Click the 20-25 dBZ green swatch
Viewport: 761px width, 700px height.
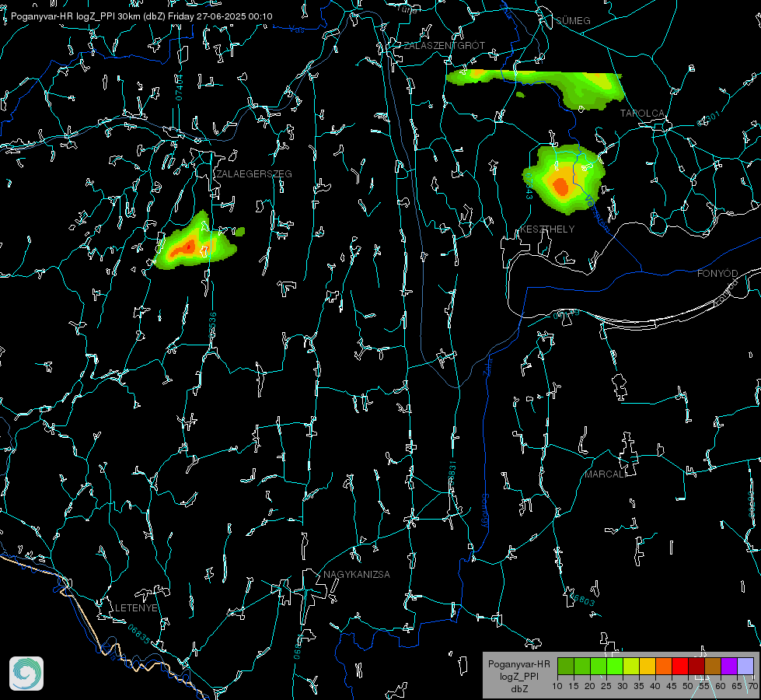599,666
